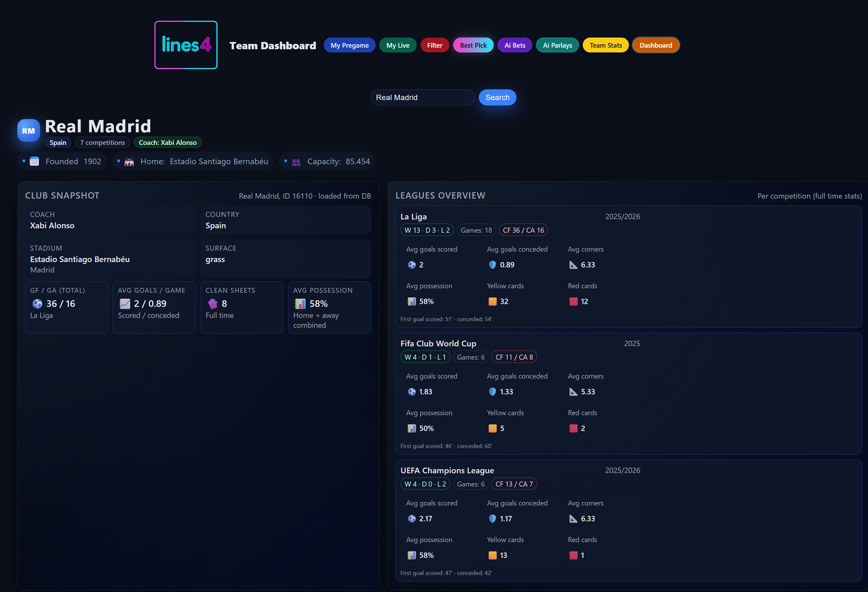Click La Liga record W 13 · D 3 · L 2
The image size is (868, 592).
tap(427, 230)
